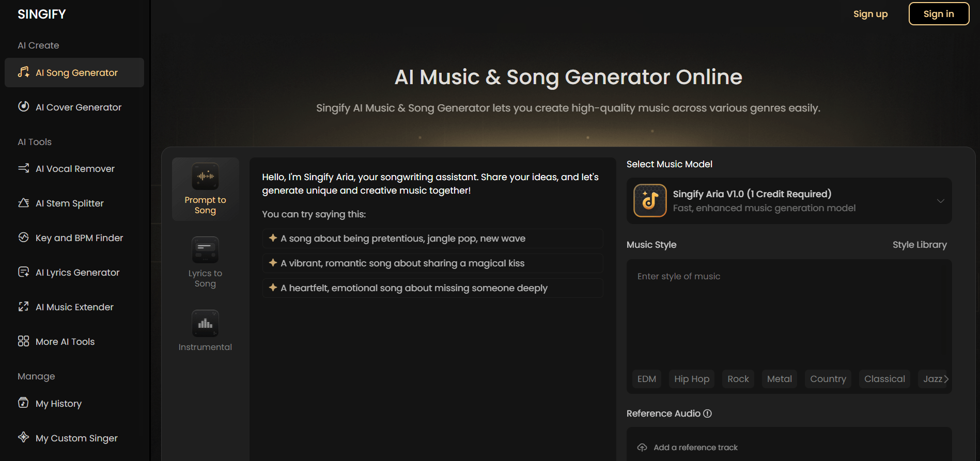
Task: Click the AI Song Generator music note icon
Action: [x=23, y=72]
